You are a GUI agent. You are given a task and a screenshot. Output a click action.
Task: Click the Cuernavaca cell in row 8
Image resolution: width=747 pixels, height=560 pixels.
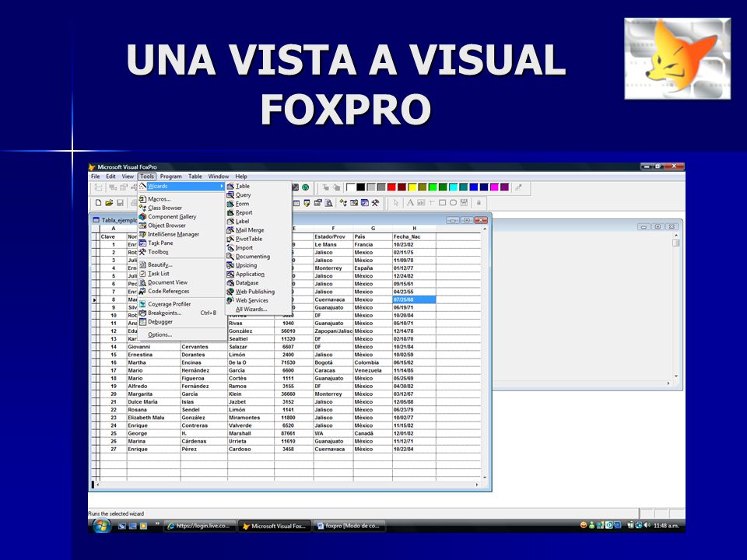click(x=333, y=299)
